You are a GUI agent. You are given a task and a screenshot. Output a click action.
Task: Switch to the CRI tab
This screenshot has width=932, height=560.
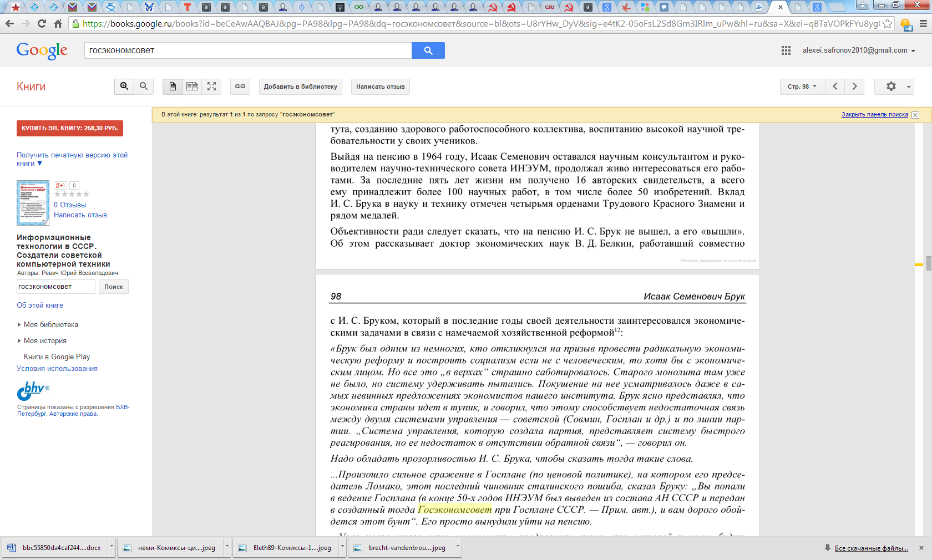(x=550, y=7)
